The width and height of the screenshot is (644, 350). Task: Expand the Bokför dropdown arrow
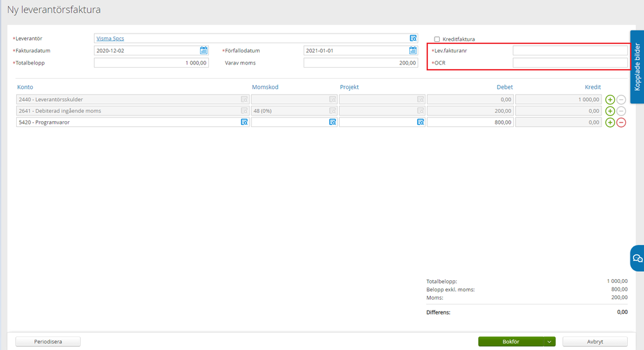pos(549,342)
